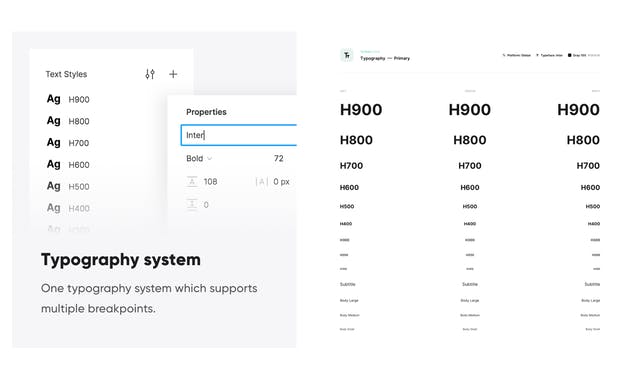The height and width of the screenshot is (380, 635).
Task: Click the right-column H700 sample
Action: (x=588, y=166)
